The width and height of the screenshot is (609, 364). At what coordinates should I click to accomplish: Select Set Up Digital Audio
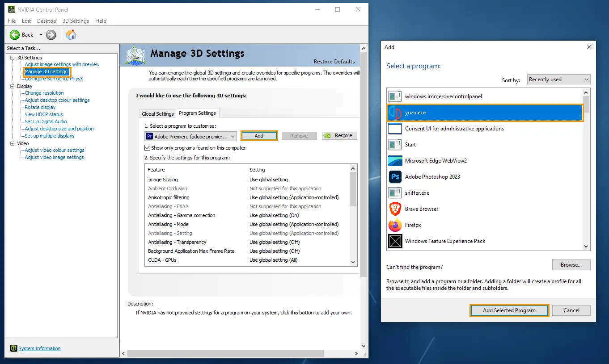[46, 121]
